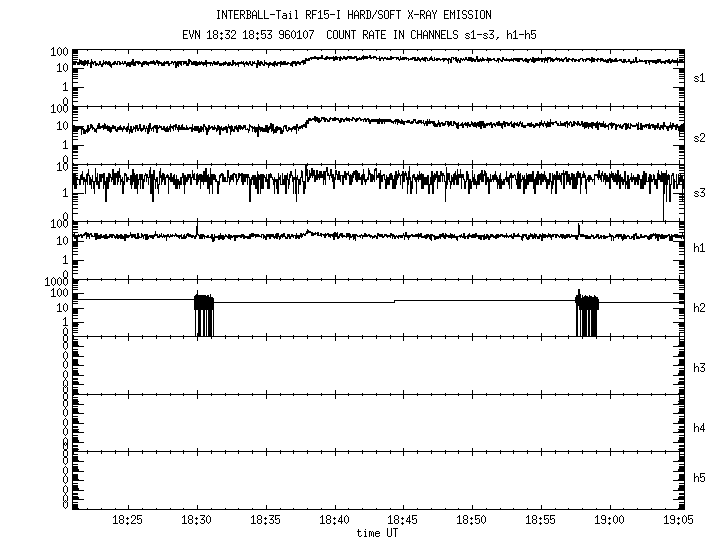Click the "time UT" axis title
The width and height of the screenshot is (720, 550).
[x=377, y=533]
